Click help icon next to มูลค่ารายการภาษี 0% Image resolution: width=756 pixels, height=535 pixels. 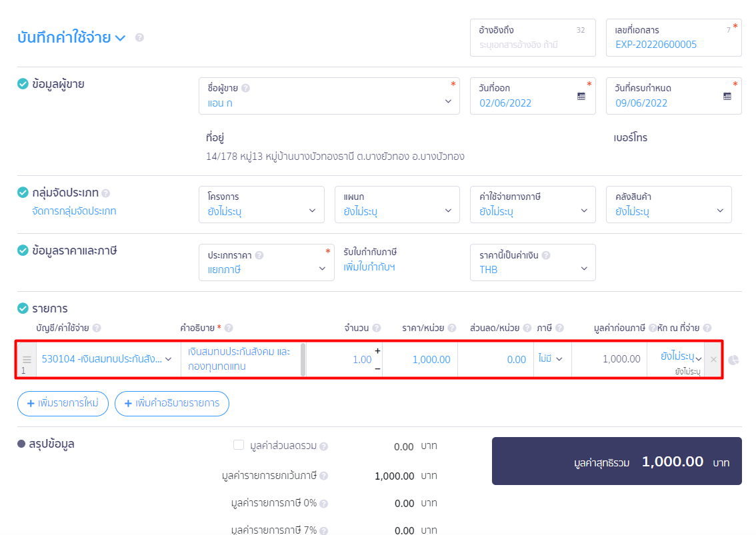tap(323, 504)
